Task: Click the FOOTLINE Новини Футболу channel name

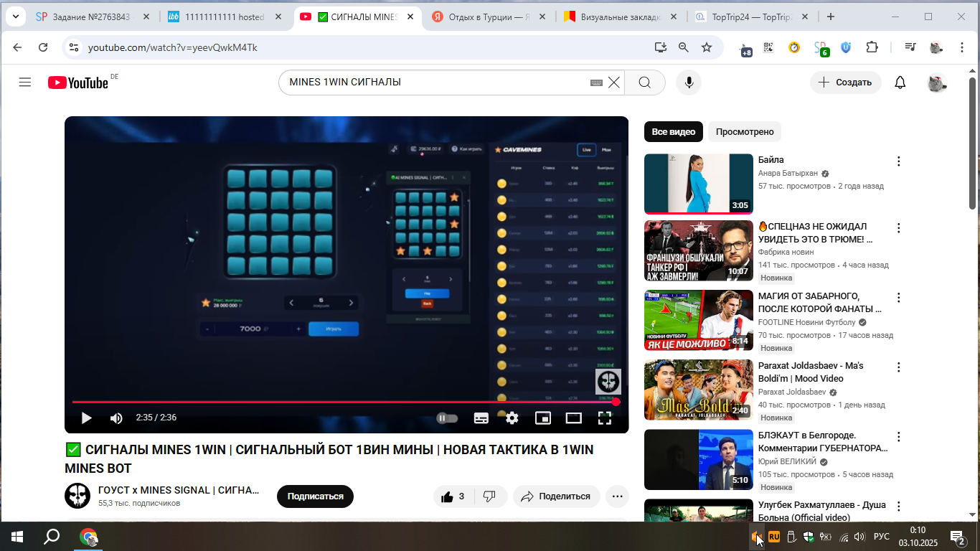Action: (807, 322)
